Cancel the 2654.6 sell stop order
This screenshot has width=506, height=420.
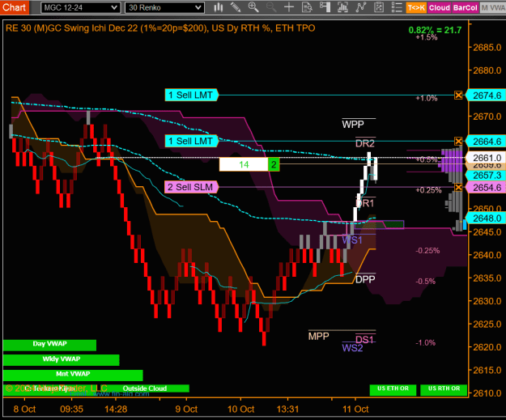click(458, 187)
